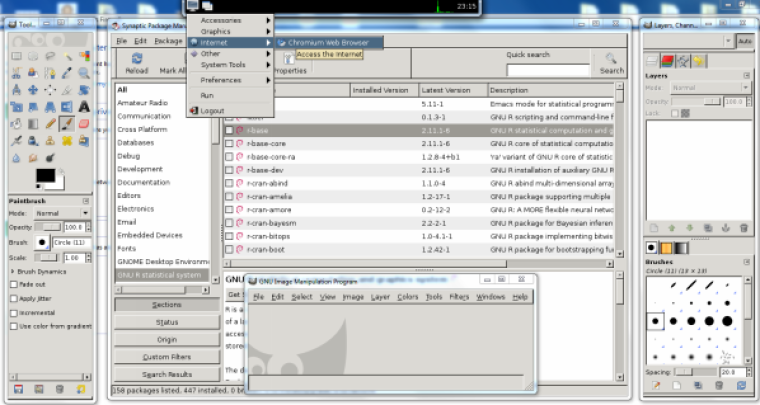This screenshot has width=760, height=405.
Task: Open the layer Mode dropdown in Layers dock
Action: coord(711,88)
